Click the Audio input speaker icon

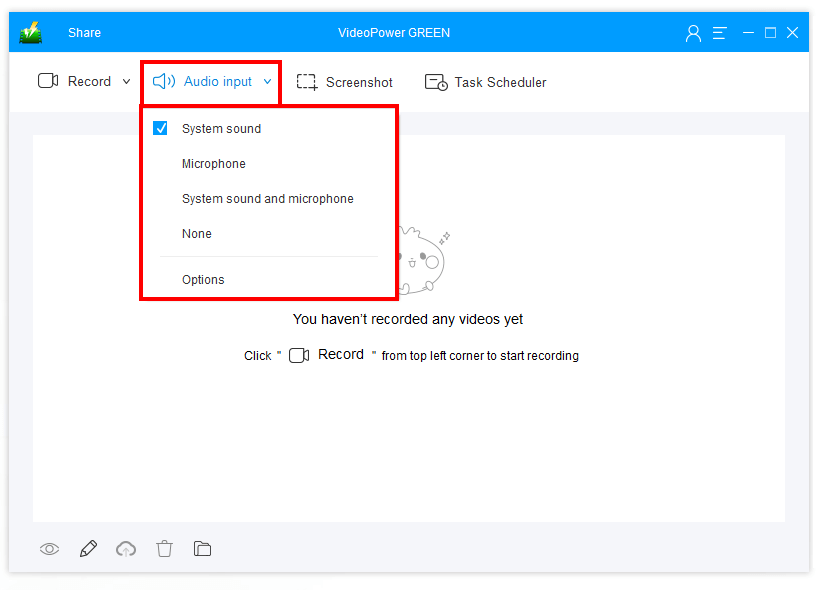(164, 81)
